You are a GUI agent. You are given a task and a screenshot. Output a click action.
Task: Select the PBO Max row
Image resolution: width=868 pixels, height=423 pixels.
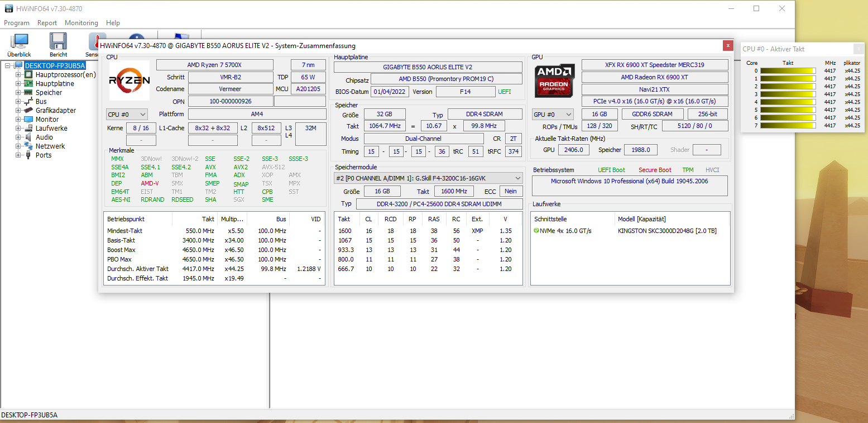tap(214, 259)
